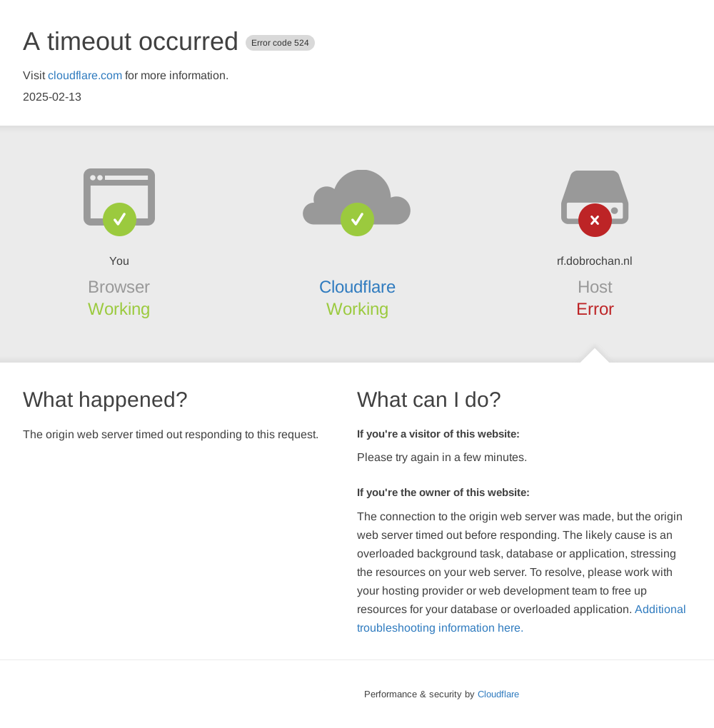This screenshot has width=714, height=728.
Task: Click the 'What happened?' heading
Action: point(105,400)
